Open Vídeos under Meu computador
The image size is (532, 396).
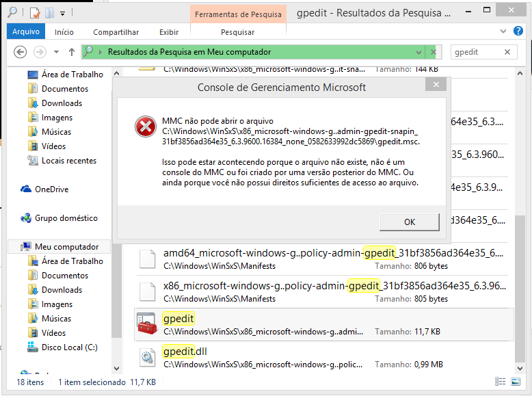click(x=53, y=333)
